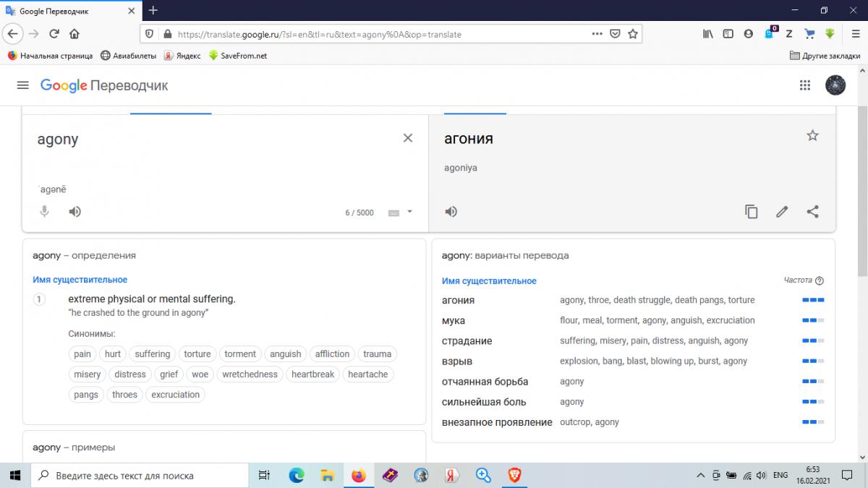868x488 pixels.
Task: Select the Google Переводчик tab
Action: tap(72, 11)
